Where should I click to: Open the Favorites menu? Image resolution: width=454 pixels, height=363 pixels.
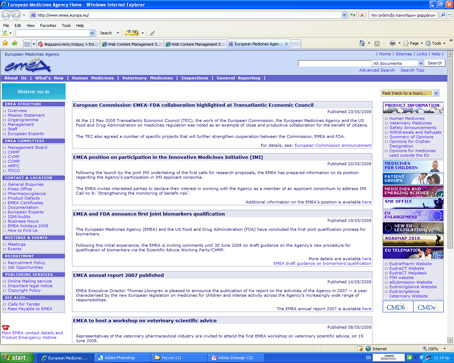[48, 25]
